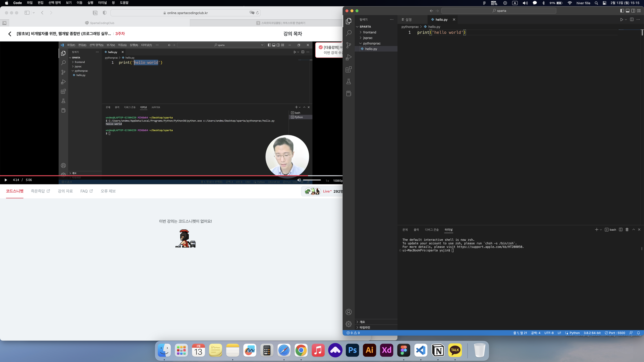Collapse the pythonprac folder
644x362 pixels.
tap(376, 43)
